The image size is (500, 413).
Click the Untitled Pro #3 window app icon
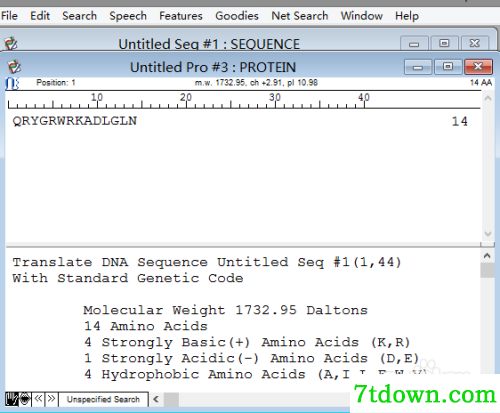tap(14, 67)
